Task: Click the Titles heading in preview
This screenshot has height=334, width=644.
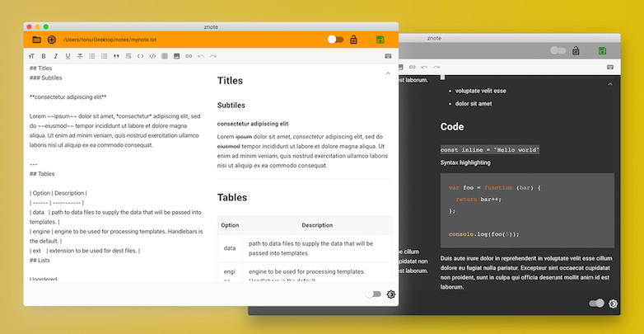Action: (230, 81)
